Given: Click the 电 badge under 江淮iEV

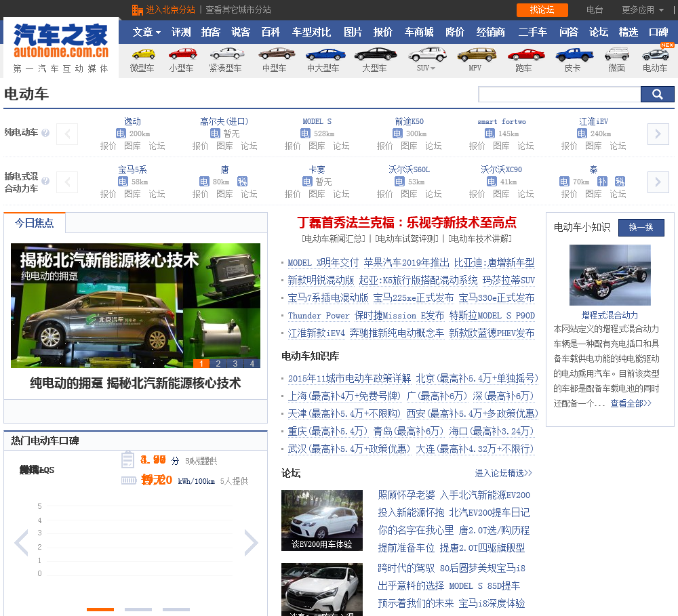Looking at the screenshot, I should [x=582, y=134].
